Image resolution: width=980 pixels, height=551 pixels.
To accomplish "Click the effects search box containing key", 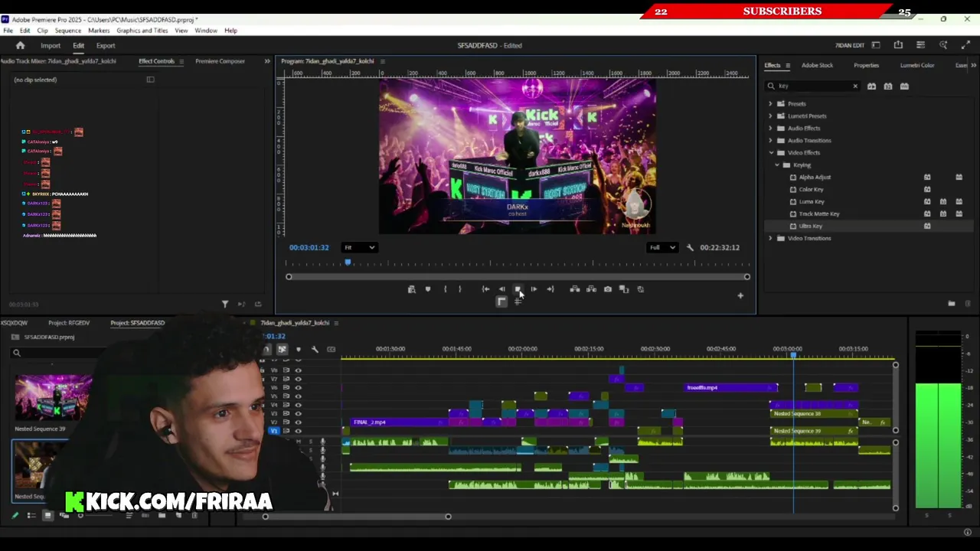I will 812,86.
